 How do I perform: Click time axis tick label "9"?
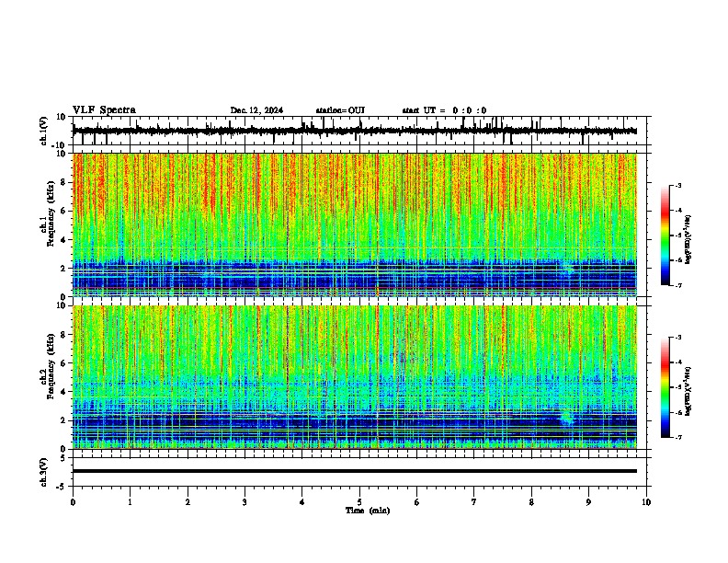(x=588, y=502)
